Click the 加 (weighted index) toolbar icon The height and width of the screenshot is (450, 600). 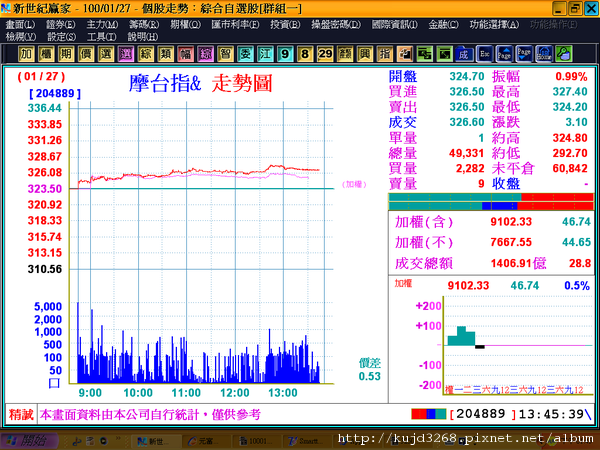click(x=26, y=54)
